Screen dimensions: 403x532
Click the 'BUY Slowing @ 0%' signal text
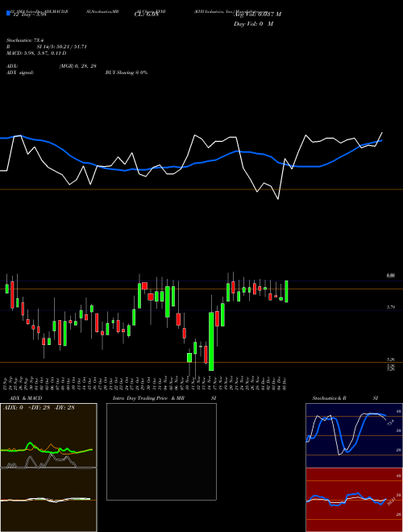tap(127, 73)
